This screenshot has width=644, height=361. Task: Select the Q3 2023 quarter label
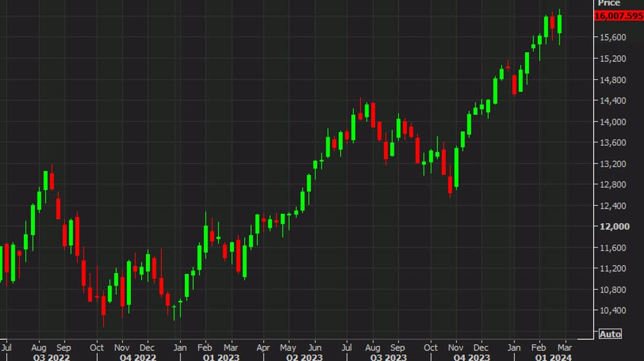(388, 357)
